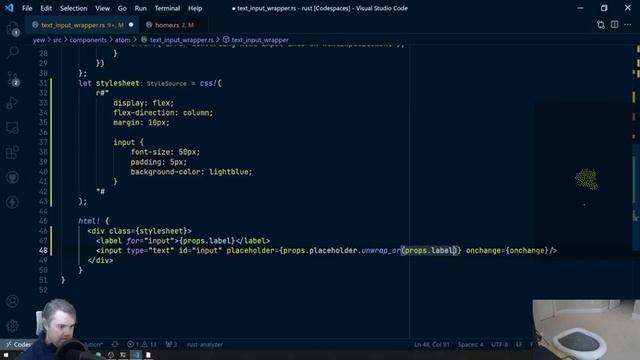Open the Go menu
Image resolution: width=640 pixels, height=360 pixels.
[122, 8]
